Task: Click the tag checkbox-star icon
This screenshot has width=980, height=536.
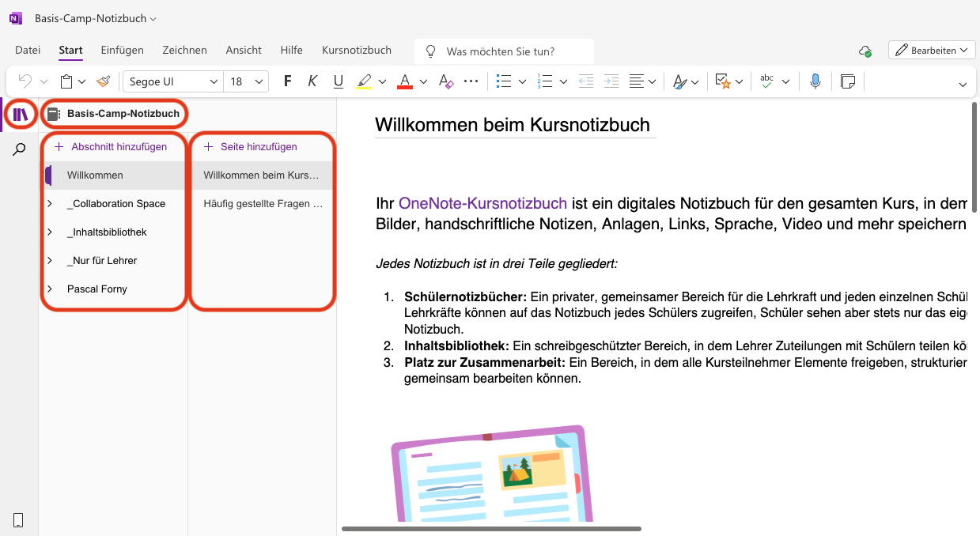Action: point(722,81)
